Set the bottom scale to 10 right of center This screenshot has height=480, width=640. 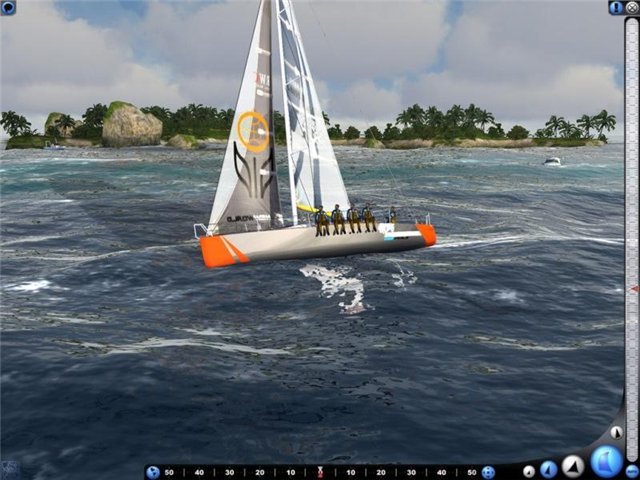coord(350,472)
